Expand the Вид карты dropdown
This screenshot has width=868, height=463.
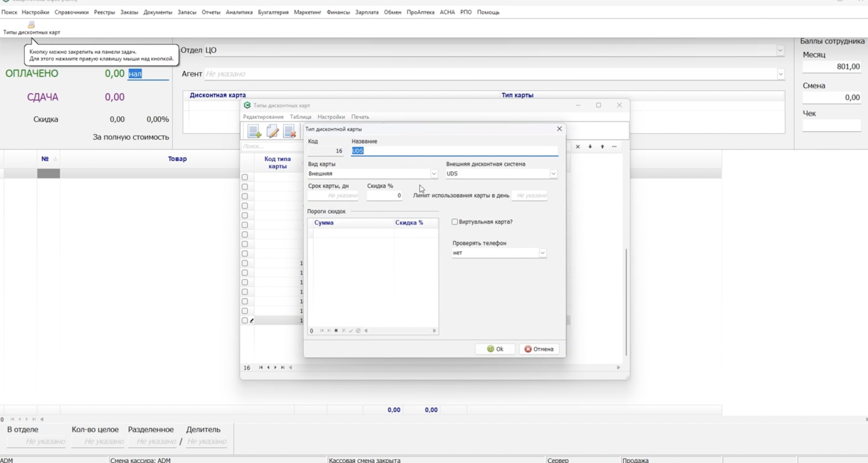coord(434,174)
